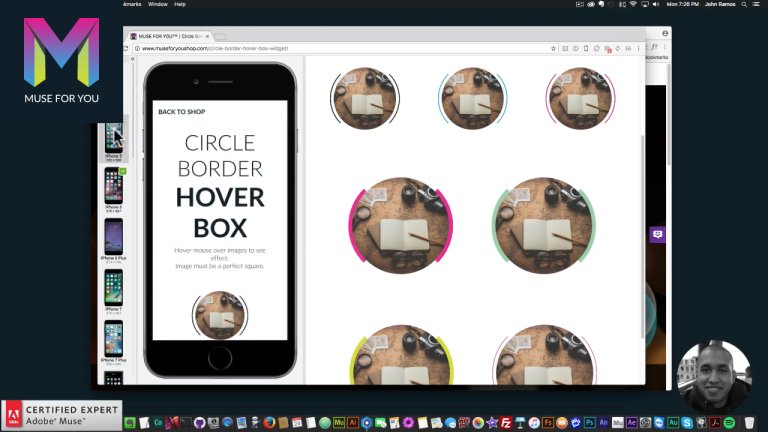Click the John Ramos user menu

pos(720,4)
